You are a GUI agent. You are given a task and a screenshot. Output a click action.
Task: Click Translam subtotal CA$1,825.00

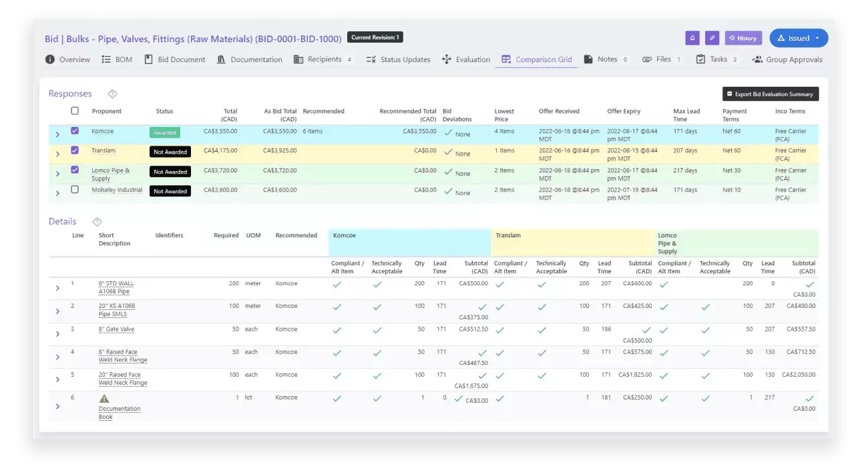[x=635, y=375]
